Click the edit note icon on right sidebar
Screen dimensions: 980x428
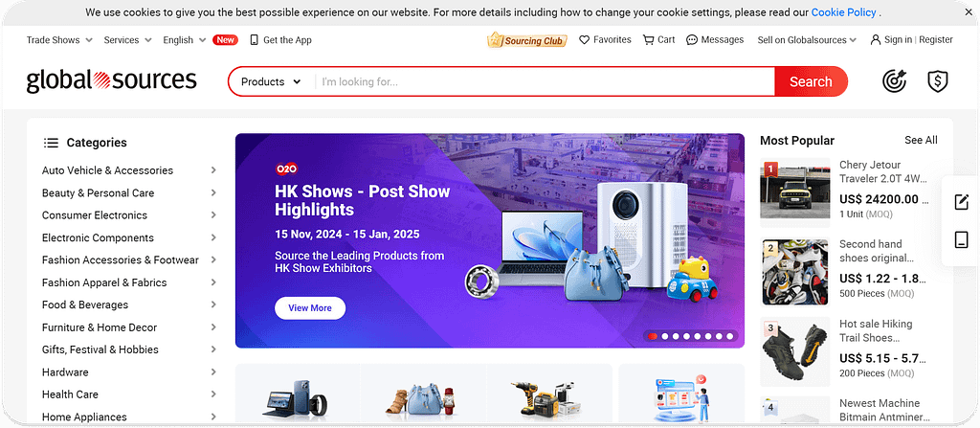961,202
